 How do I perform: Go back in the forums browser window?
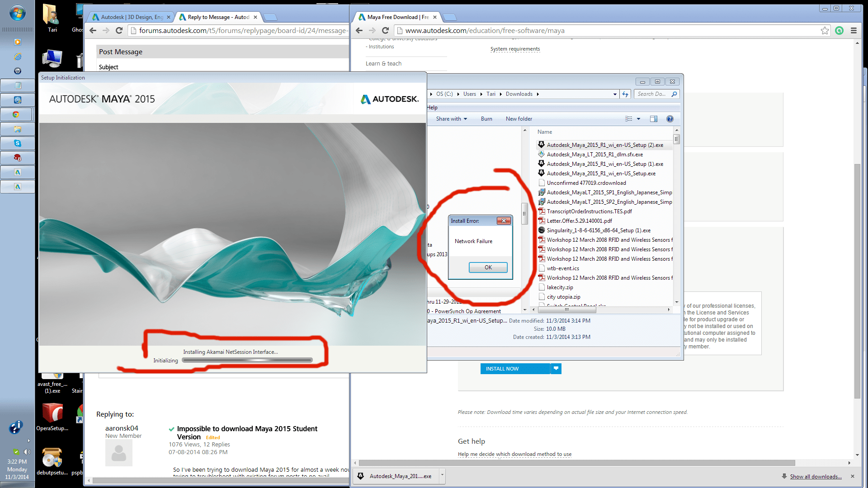[93, 30]
